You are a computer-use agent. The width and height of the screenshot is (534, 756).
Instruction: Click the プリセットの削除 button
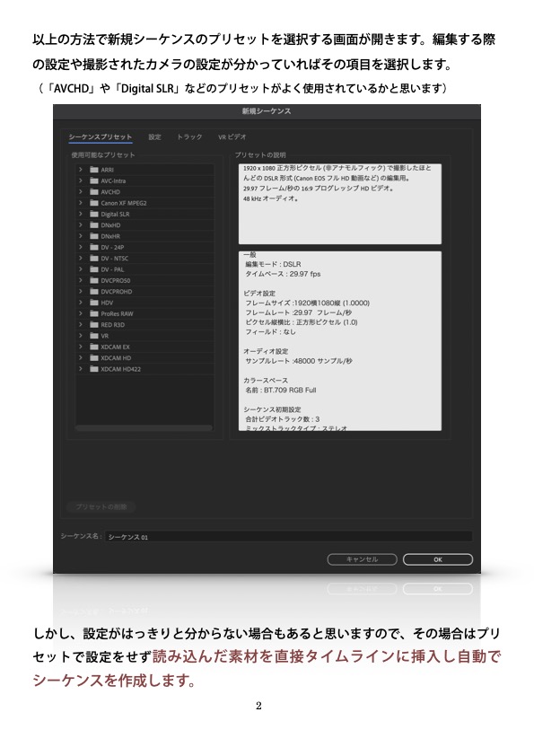pyautogui.click(x=101, y=507)
